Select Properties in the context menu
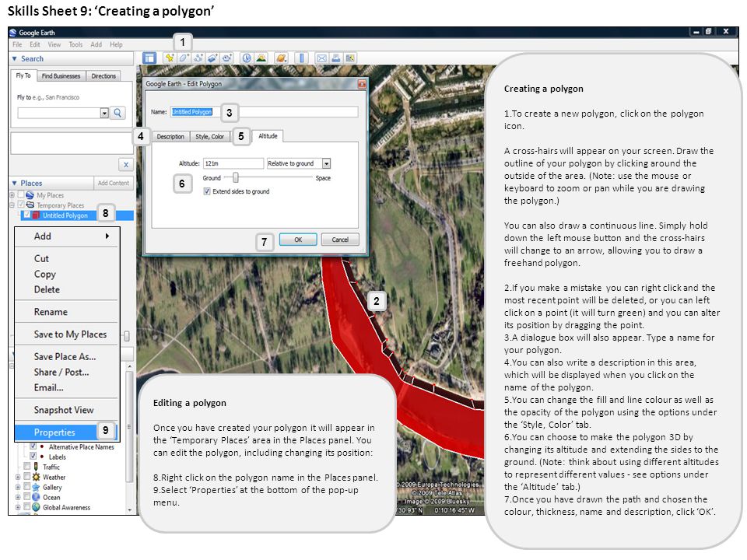747x560 pixels. pos(67,432)
